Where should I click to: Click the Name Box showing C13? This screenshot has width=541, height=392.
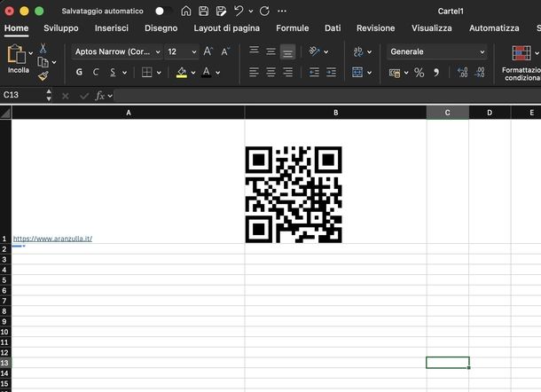[x=23, y=95]
